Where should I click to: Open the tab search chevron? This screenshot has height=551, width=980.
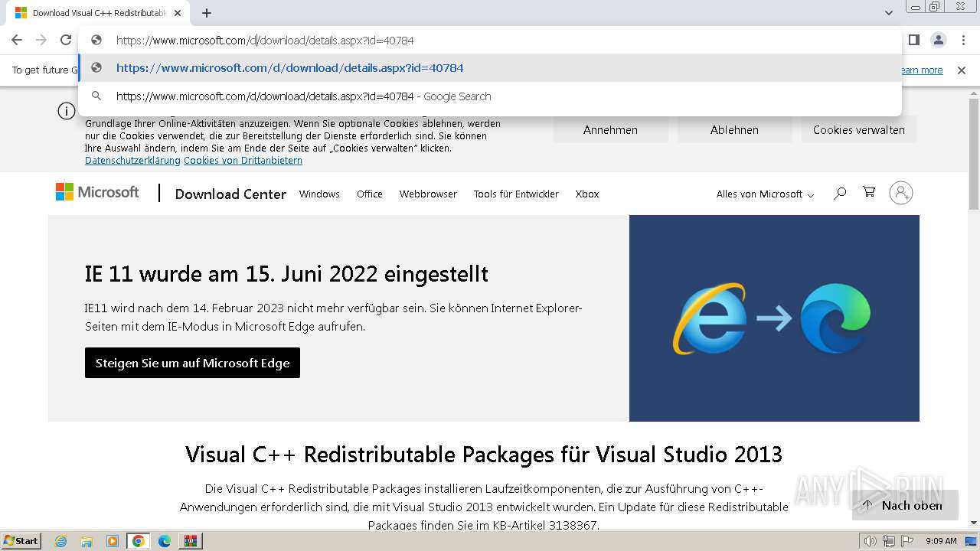coord(889,13)
